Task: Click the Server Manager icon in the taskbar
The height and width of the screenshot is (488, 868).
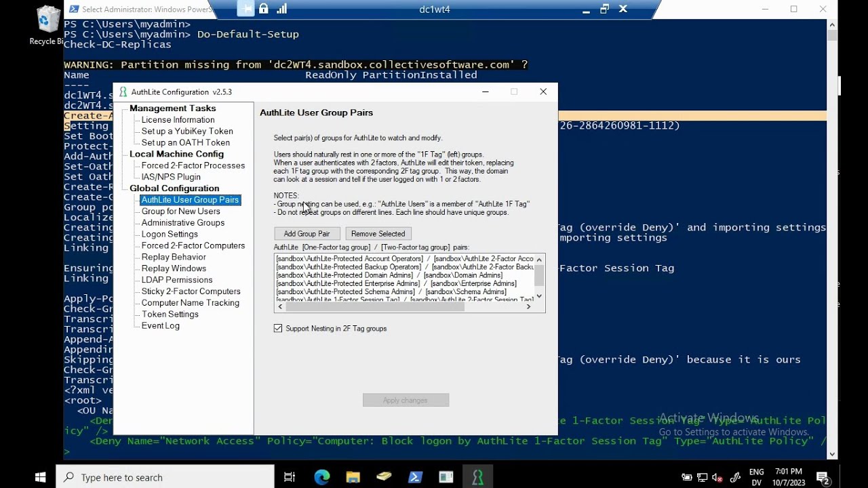Action: click(x=446, y=477)
